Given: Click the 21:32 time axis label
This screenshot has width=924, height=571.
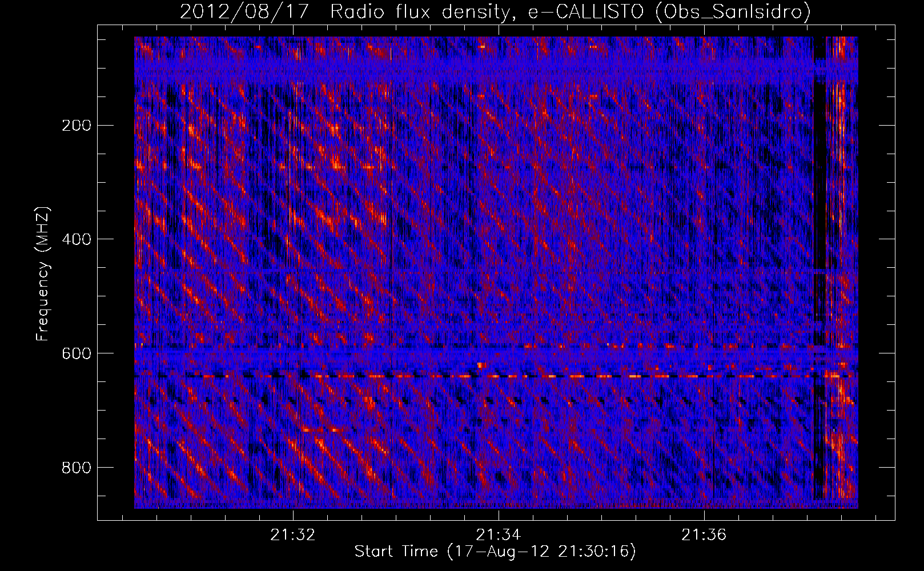Looking at the screenshot, I should (x=293, y=535).
